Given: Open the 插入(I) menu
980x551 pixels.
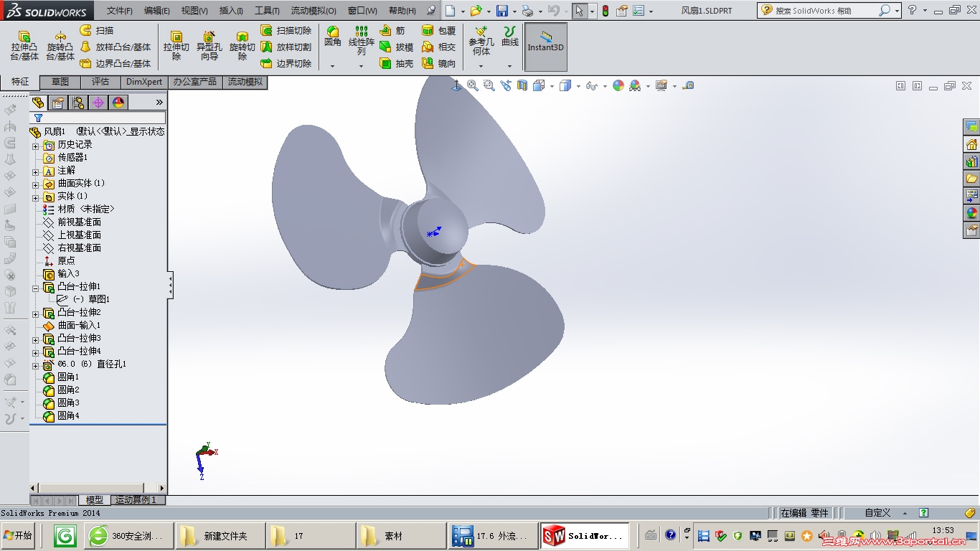Looking at the screenshot, I should 231,11.
